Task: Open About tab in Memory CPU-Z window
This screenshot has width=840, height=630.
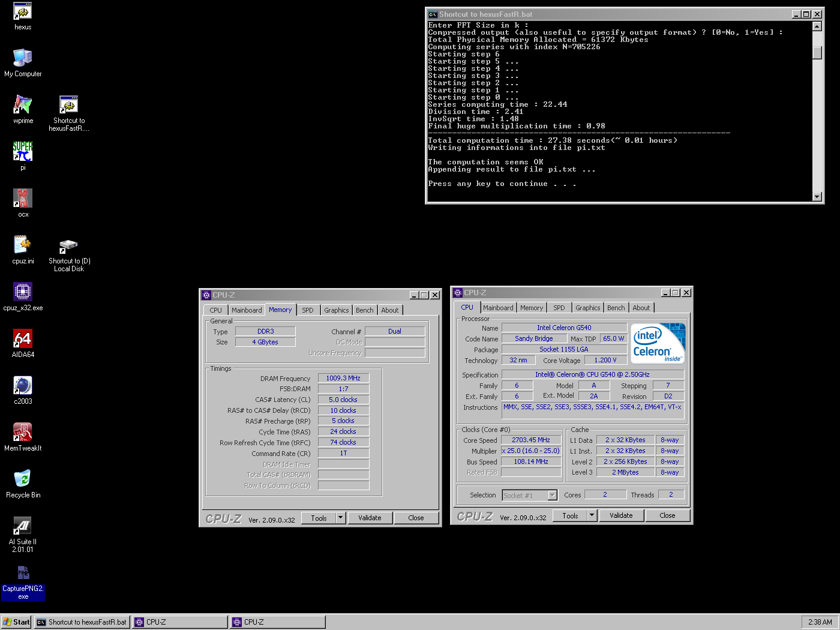Action: tap(390, 310)
